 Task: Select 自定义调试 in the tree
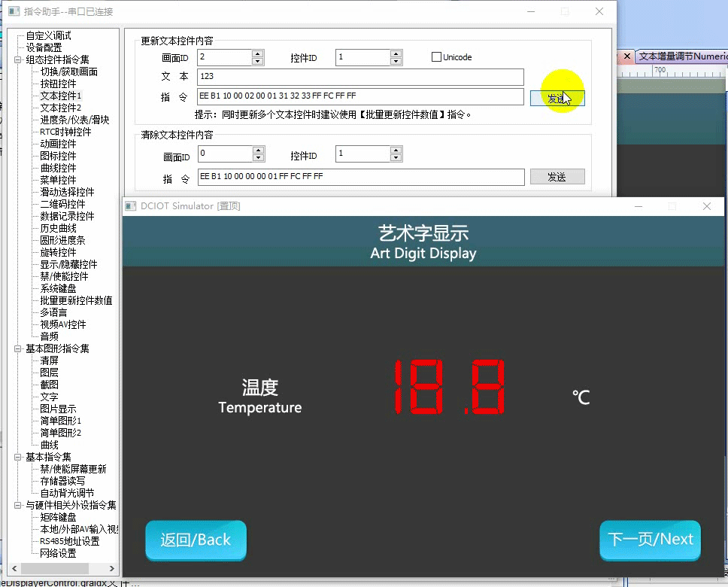coord(48,35)
